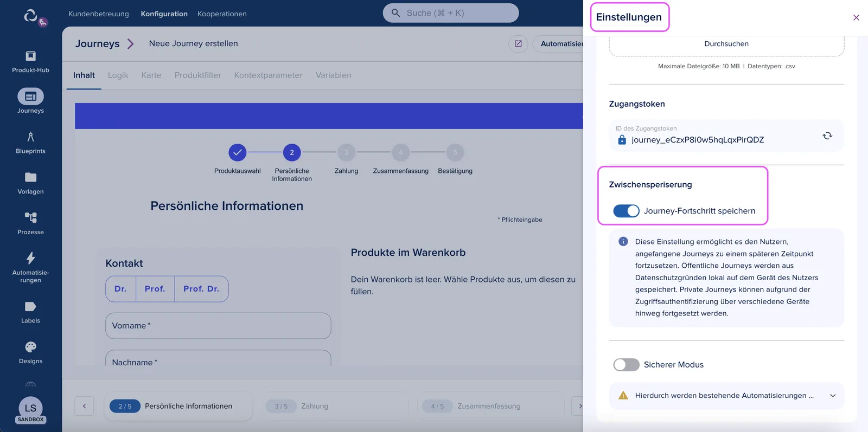Click the Nachname input field
Screen dimensions: 868x432
tap(218, 358)
